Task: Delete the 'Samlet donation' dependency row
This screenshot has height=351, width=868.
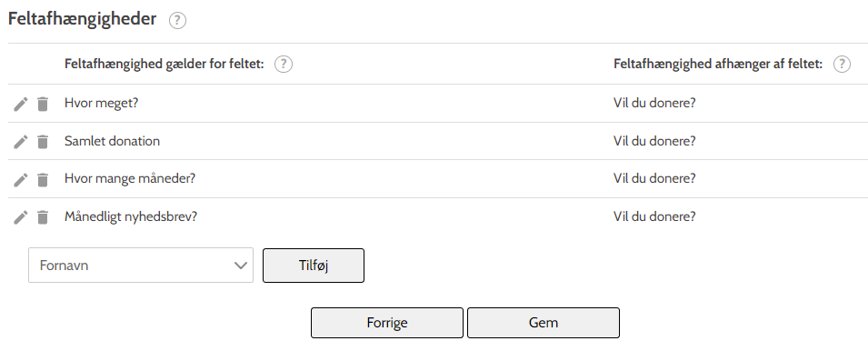Action: 43,142
